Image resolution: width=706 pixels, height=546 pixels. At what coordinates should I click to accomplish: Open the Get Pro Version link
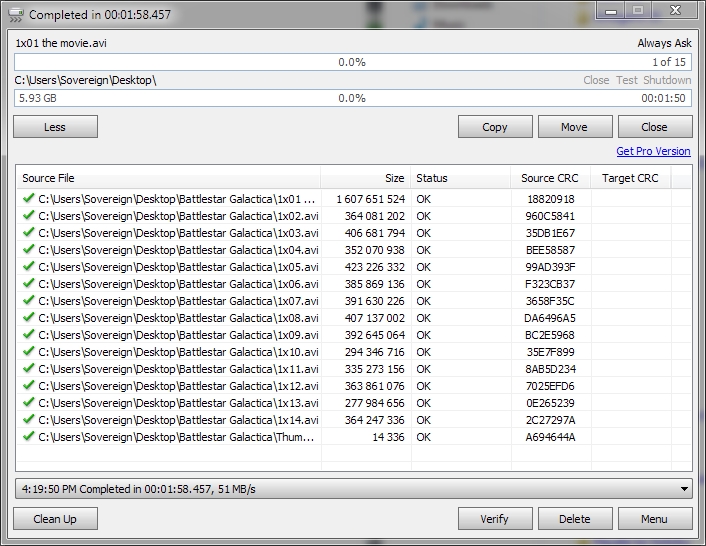(x=653, y=151)
